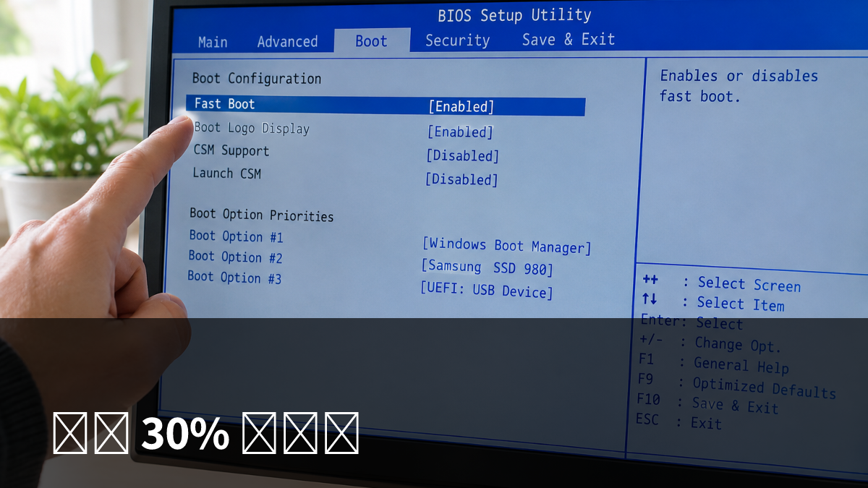Viewport: 868px width, 488px height.
Task: Select the Fast Boot setting label
Action: pyautogui.click(x=224, y=104)
